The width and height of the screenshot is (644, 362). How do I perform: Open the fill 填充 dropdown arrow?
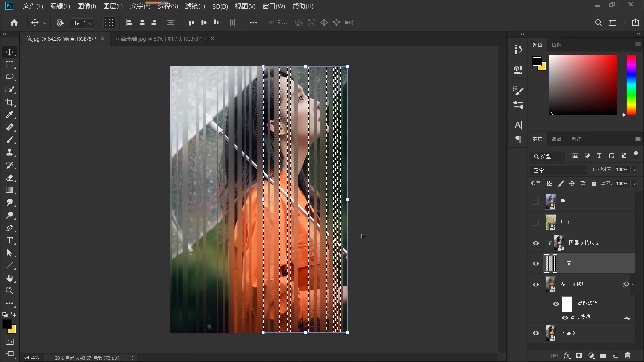pyautogui.click(x=634, y=183)
